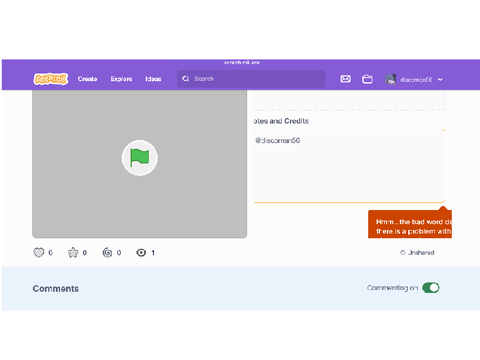480x360 pixels.
Task: Click the Notes and Credits text box
Action: coord(349,166)
